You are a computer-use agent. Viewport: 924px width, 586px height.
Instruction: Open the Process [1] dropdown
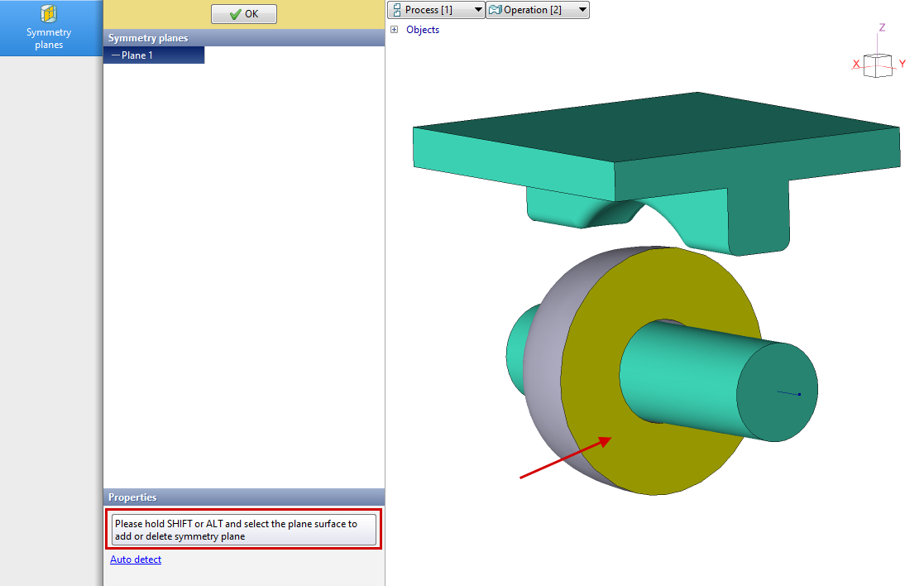(x=436, y=10)
